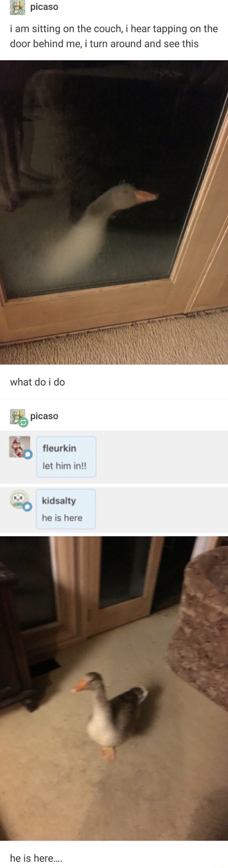
Task: Tap the blue badge on kidsalty's avatar
Action: (27, 506)
